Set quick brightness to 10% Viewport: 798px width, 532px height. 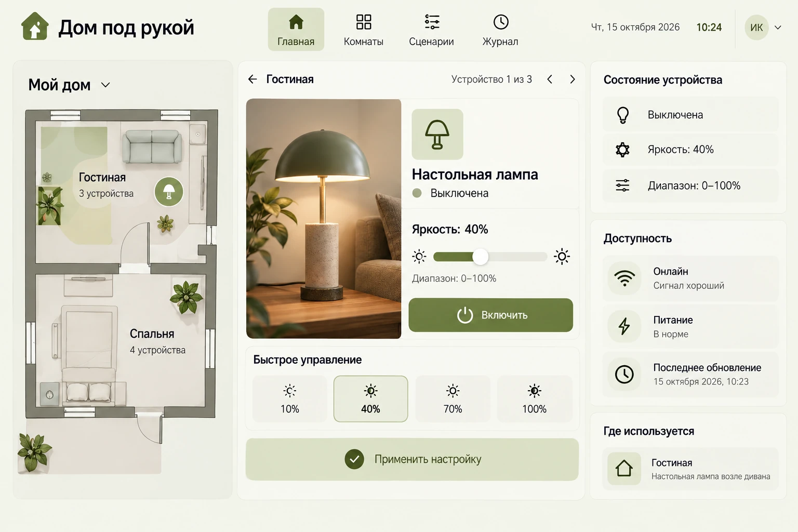pyautogui.click(x=290, y=398)
